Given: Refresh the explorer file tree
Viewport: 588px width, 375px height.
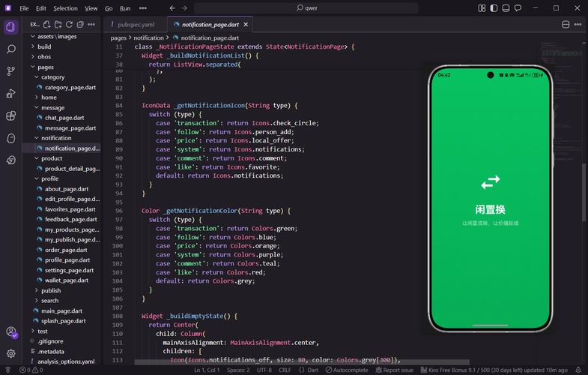Looking at the screenshot, I should click(x=70, y=25).
